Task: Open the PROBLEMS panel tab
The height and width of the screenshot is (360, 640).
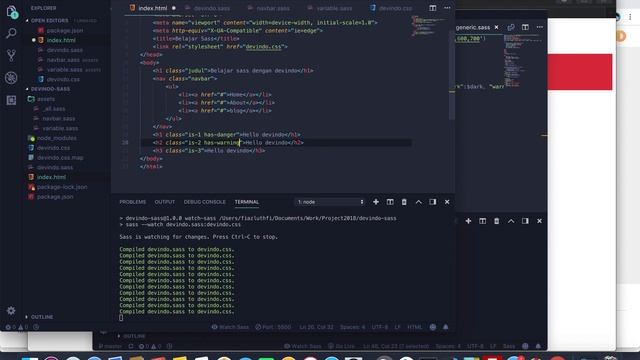Action: pyautogui.click(x=133, y=202)
